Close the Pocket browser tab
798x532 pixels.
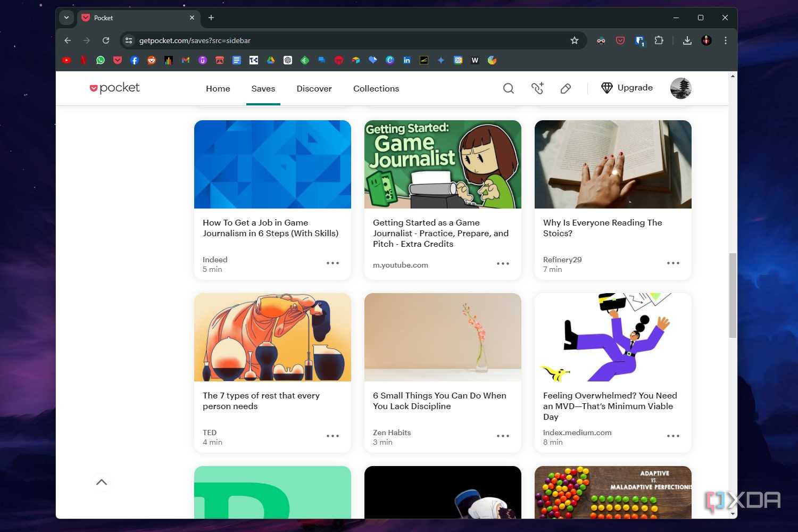pos(192,18)
